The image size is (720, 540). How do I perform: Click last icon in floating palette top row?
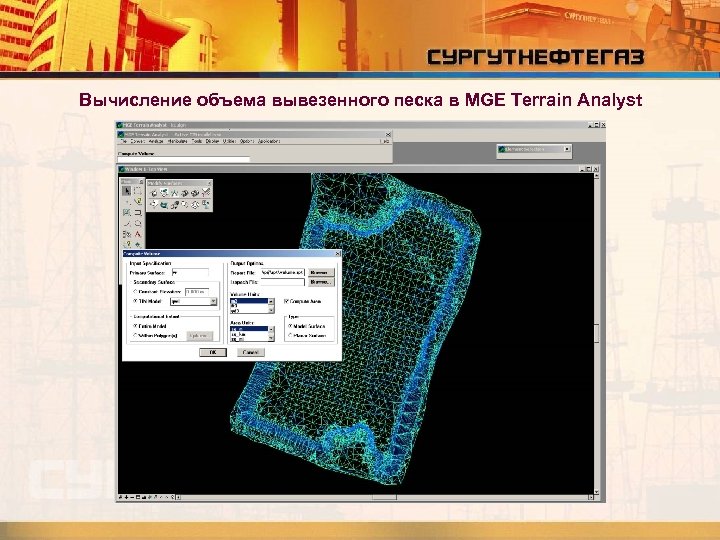(x=205, y=192)
